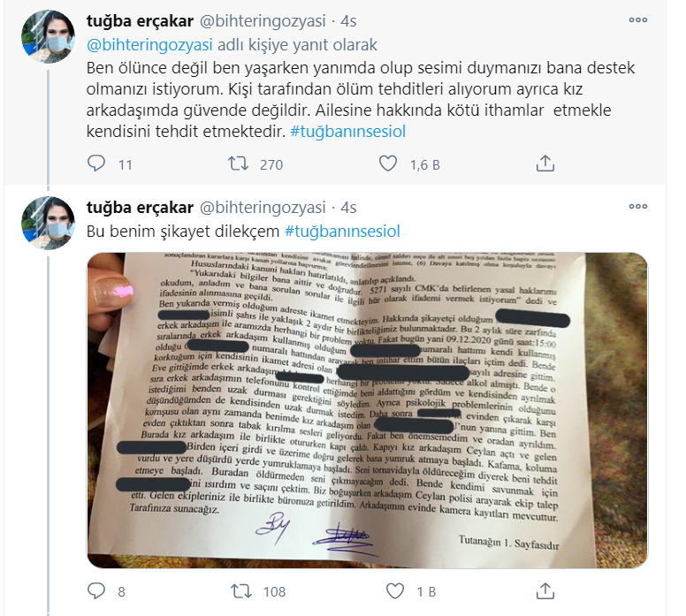Open @bihteringozyasi mention in reply line
Image resolution: width=686 pixels, height=616 pixels.
pyautogui.click(x=149, y=44)
